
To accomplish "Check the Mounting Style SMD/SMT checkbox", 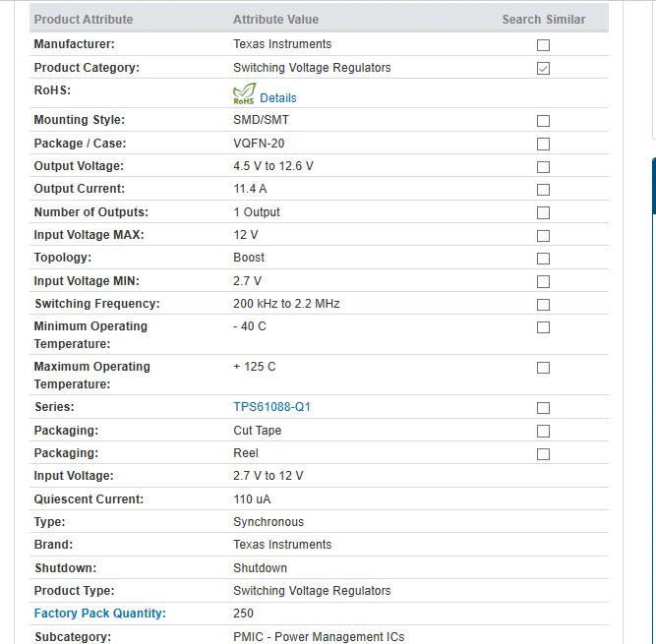I will pos(543,121).
